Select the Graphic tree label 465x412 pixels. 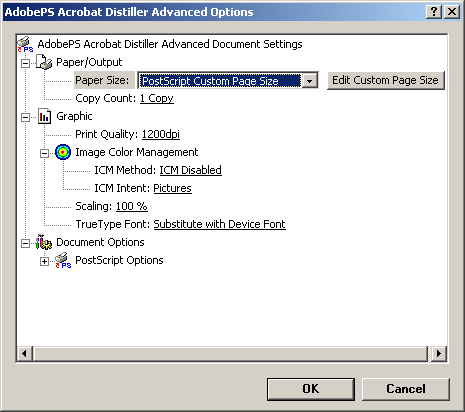[x=74, y=116]
